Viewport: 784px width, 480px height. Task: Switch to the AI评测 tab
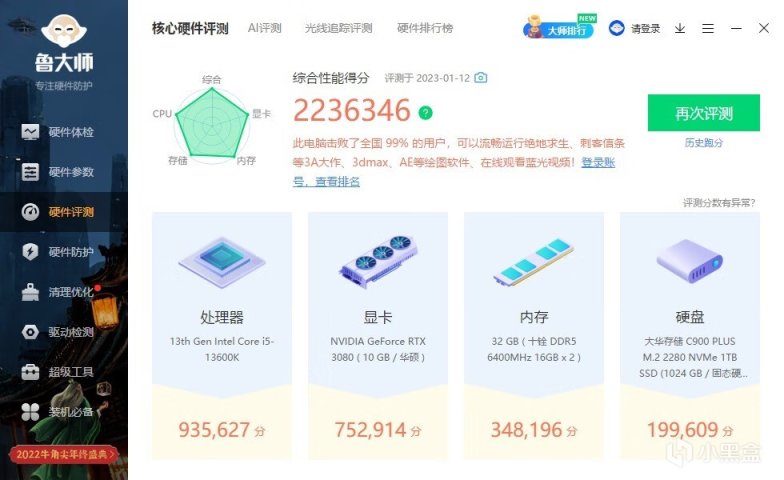click(264, 28)
